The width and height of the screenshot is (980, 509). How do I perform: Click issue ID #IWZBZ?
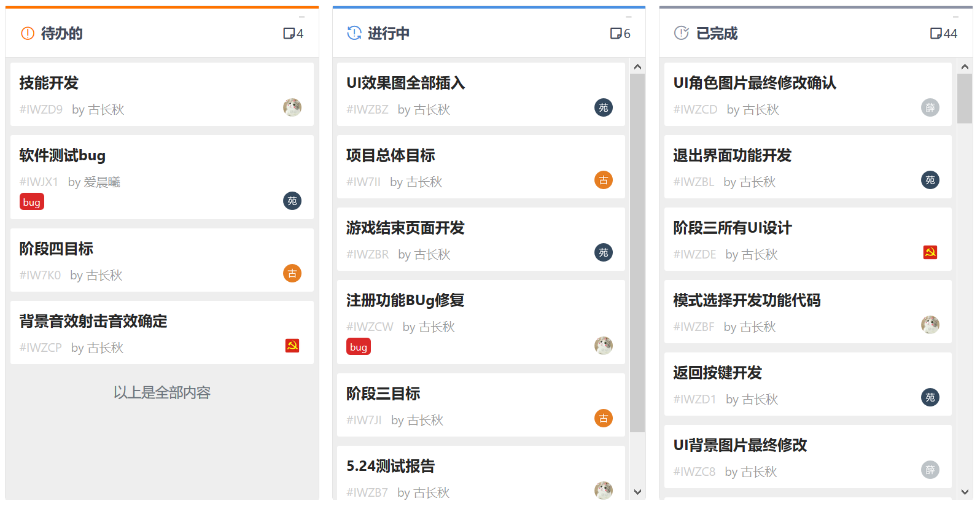point(367,109)
